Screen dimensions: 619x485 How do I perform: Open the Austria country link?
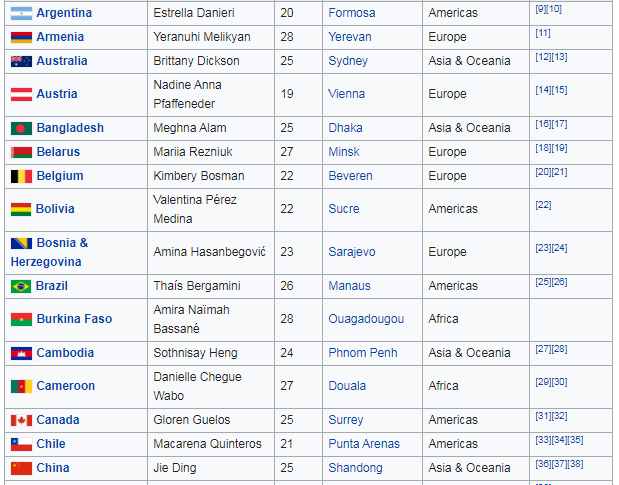(x=57, y=94)
